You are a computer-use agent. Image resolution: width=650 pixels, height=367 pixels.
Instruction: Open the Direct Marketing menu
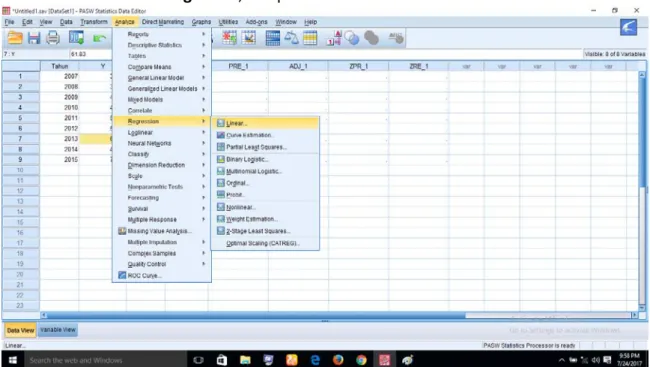(162, 22)
